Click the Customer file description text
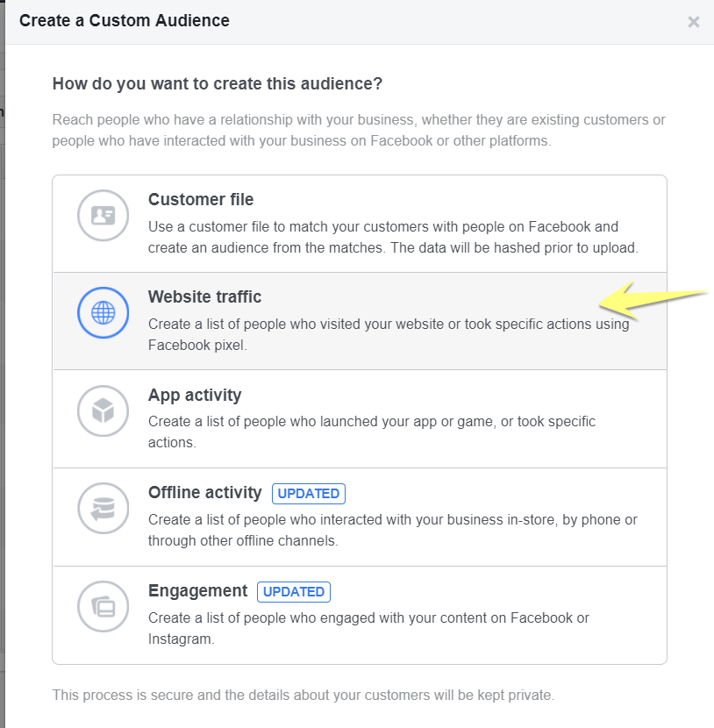714x728 pixels. 393,237
